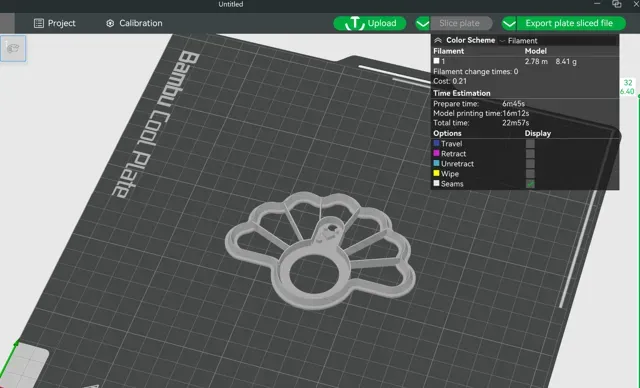This screenshot has height=388, width=640.
Task: Click the 2.78 m filament length
Action: (x=536, y=62)
